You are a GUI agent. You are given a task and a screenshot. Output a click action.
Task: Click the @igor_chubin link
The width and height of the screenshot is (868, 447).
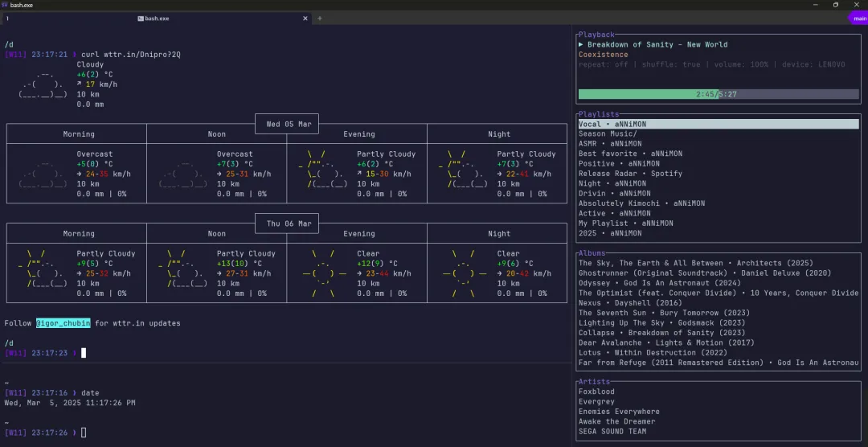[x=63, y=323]
